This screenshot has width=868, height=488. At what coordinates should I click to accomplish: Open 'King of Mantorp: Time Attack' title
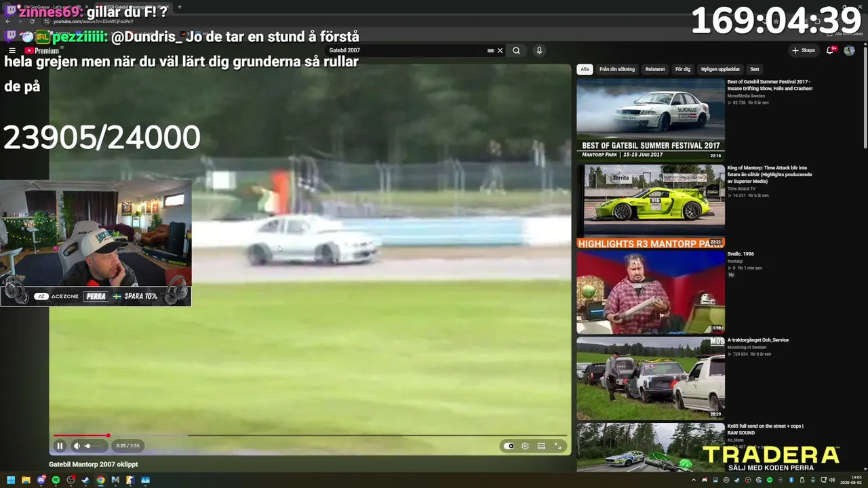pyautogui.click(x=770, y=174)
